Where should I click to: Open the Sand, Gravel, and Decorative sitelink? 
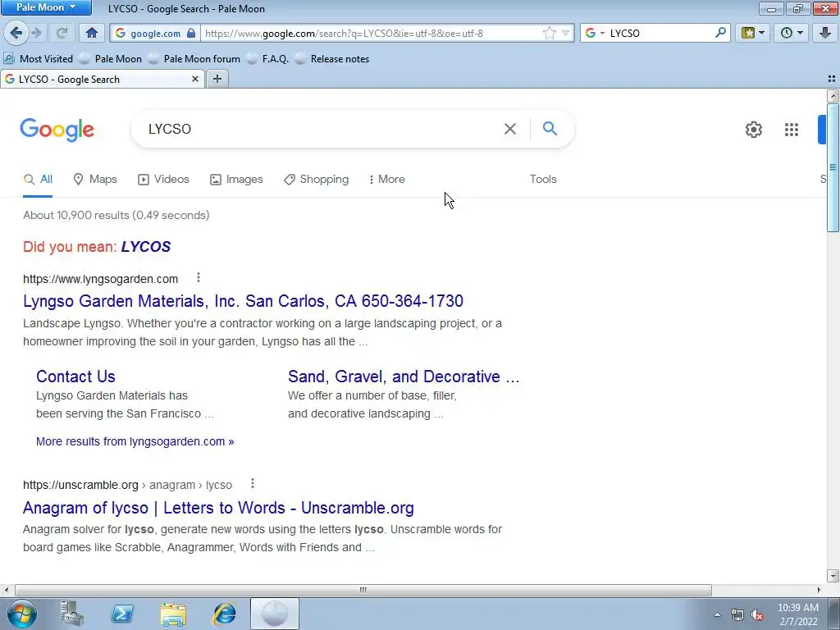coord(404,377)
